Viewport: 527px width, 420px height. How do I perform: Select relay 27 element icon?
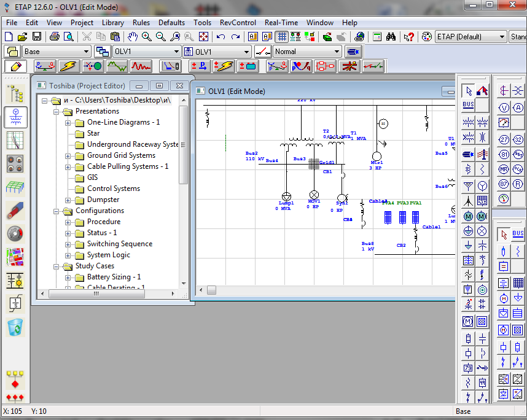click(504, 140)
